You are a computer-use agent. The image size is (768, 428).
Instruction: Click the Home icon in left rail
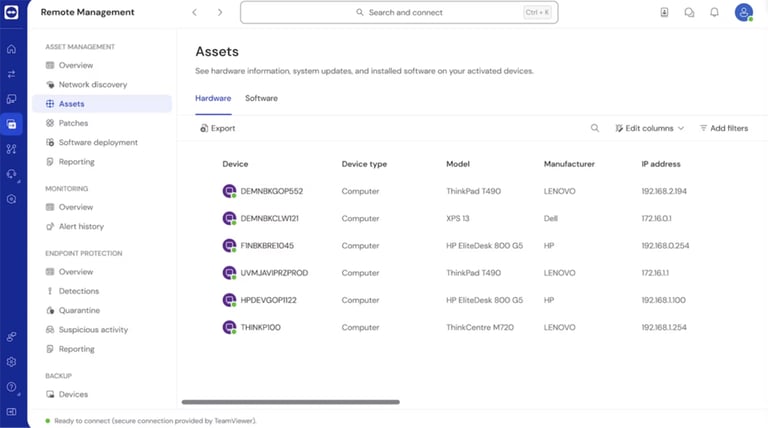[11, 49]
